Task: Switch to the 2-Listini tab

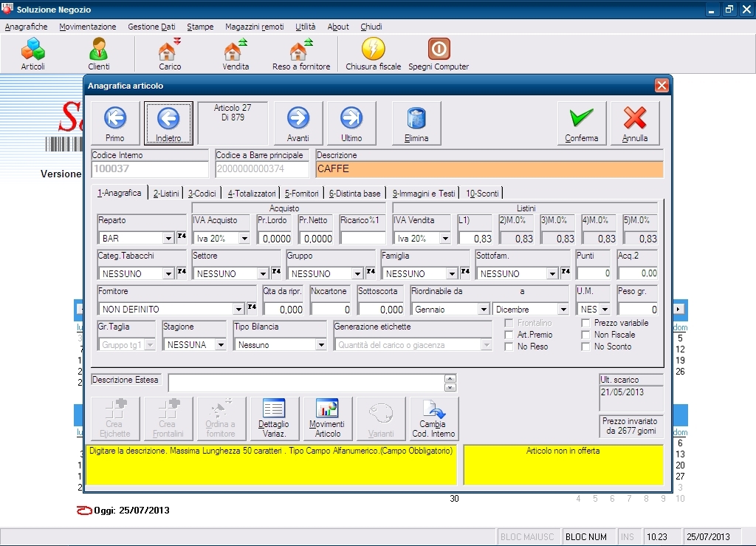Action: point(166,194)
